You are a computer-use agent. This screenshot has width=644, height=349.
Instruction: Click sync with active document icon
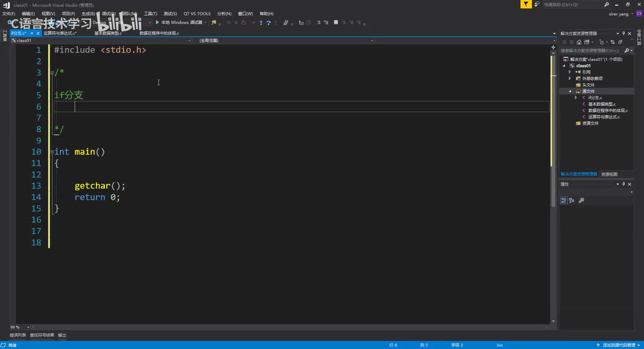(613, 42)
